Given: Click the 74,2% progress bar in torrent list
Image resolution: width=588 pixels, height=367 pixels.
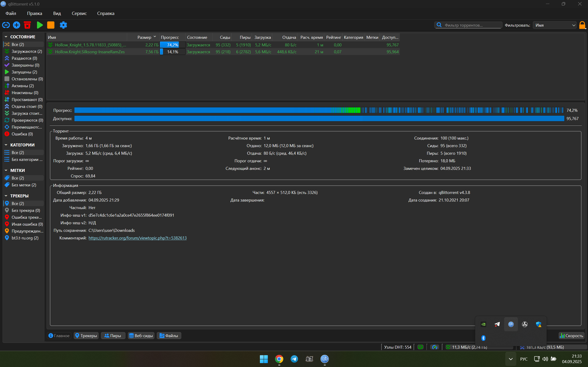Looking at the screenshot, I should [173, 45].
